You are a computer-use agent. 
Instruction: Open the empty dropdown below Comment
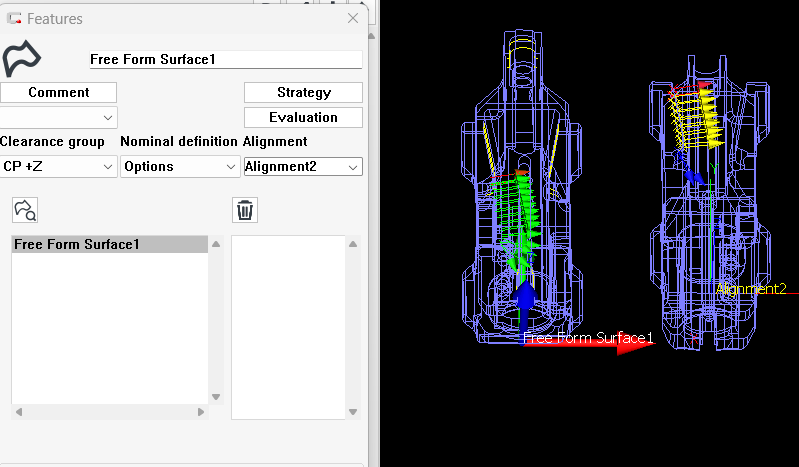click(x=59, y=117)
